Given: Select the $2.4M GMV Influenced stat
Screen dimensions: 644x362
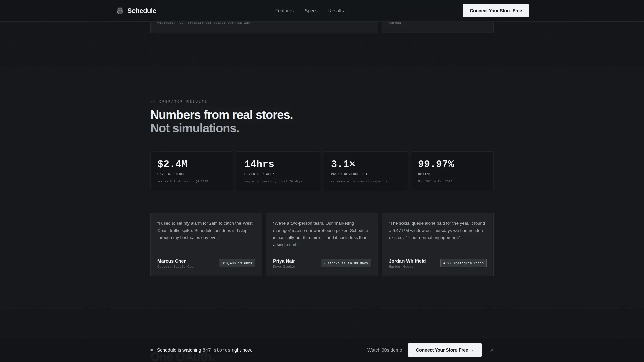Looking at the screenshot, I should [x=192, y=171].
